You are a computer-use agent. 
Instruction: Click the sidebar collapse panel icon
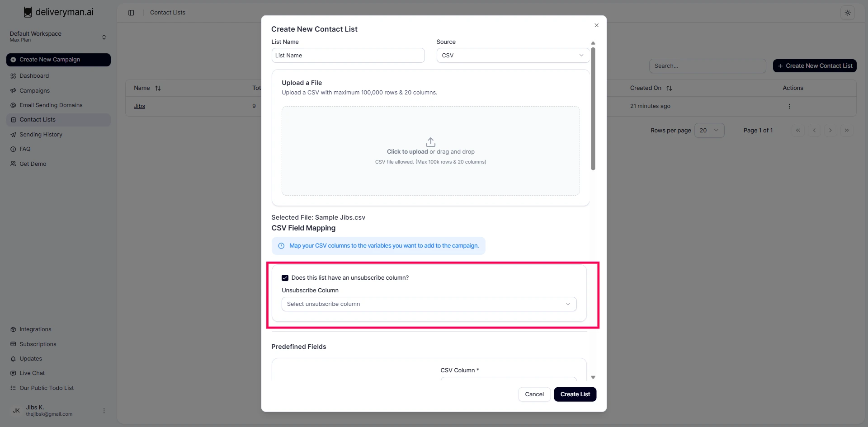pos(131,13)
